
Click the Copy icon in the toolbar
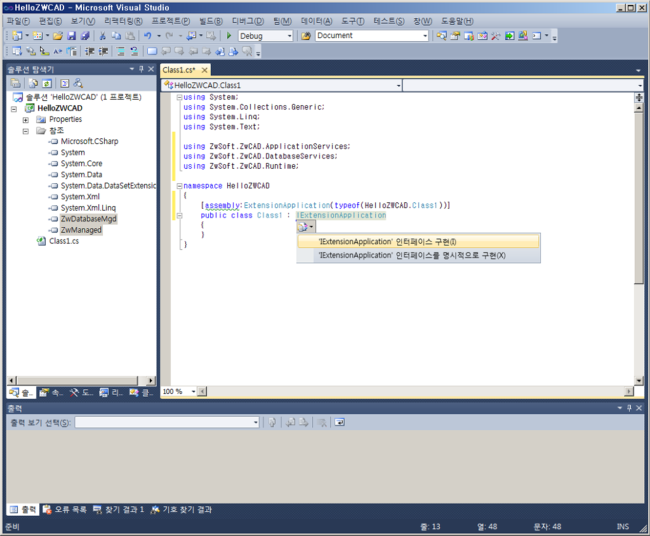point(116,36)
